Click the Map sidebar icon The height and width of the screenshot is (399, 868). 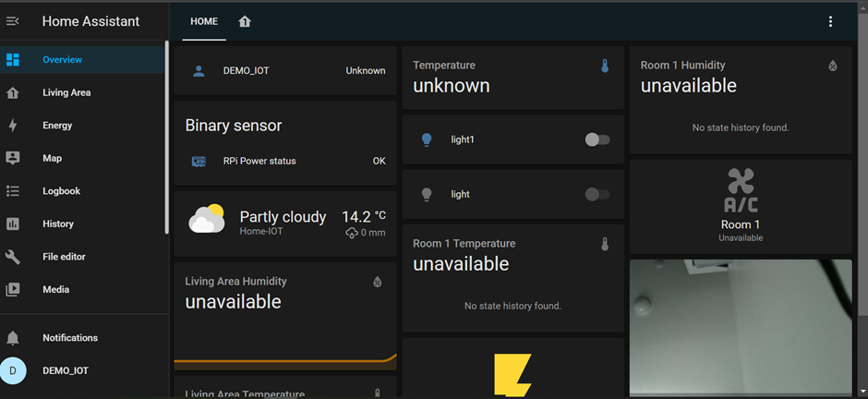(12, 158)
